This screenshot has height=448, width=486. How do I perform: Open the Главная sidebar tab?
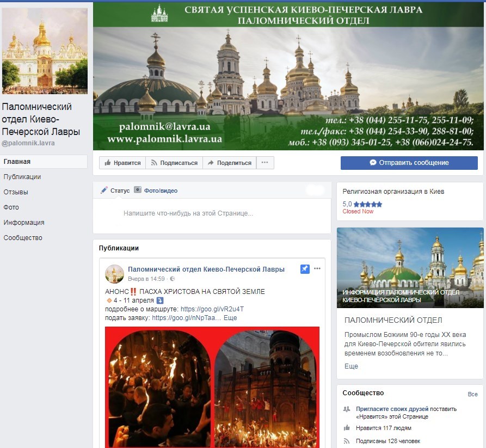(x=44, y=162)
